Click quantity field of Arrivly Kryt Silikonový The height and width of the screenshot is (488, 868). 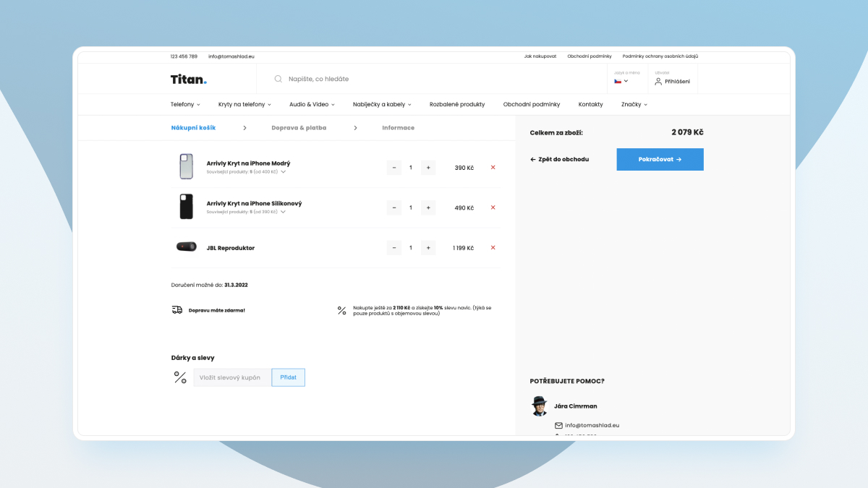[411, 207]
